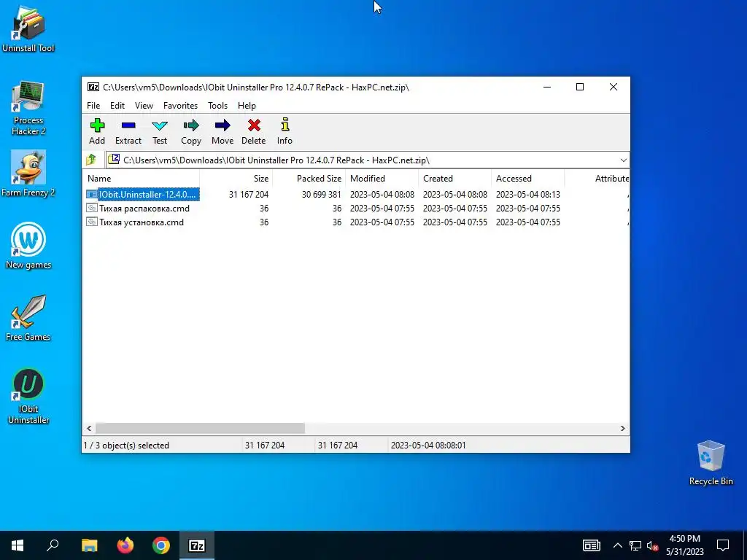Select the Тихая распаковка.cmd file icon

[x=92, y=208]
